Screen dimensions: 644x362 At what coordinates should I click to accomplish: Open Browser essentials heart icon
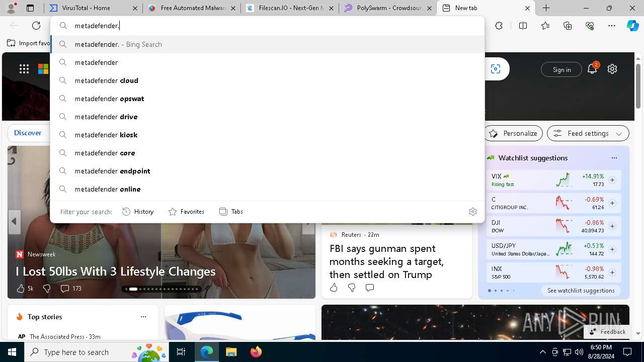(590, 26)
